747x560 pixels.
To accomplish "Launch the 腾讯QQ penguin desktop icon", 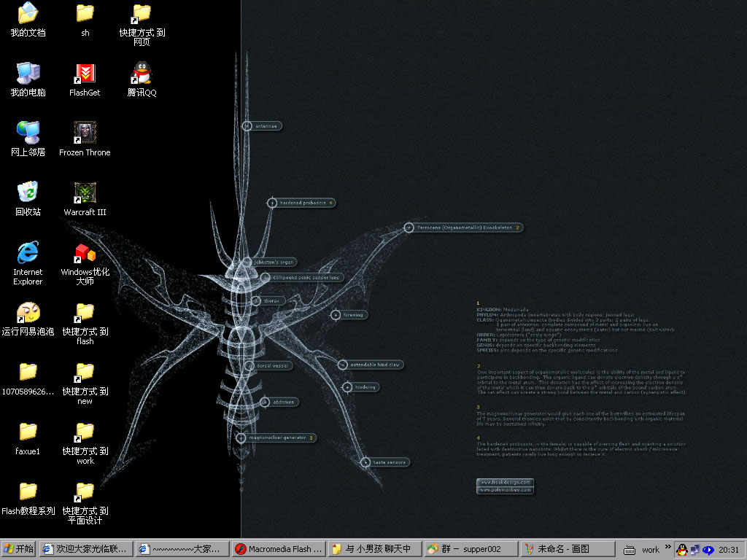I will [142, 79].
